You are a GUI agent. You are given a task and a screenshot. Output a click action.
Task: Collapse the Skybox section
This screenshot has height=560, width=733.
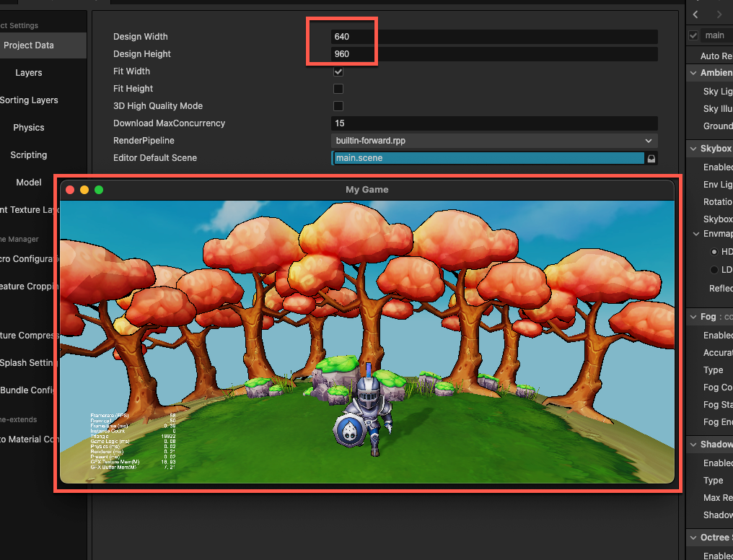pos(693,149)
